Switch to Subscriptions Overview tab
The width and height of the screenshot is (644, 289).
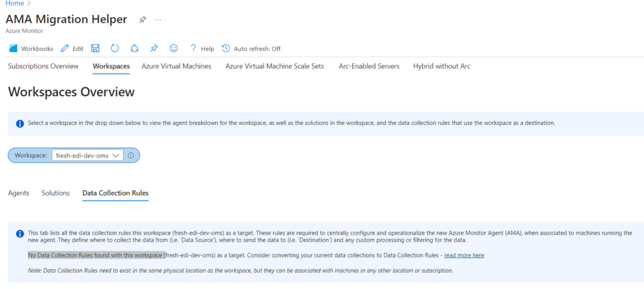tap(43, 66)
